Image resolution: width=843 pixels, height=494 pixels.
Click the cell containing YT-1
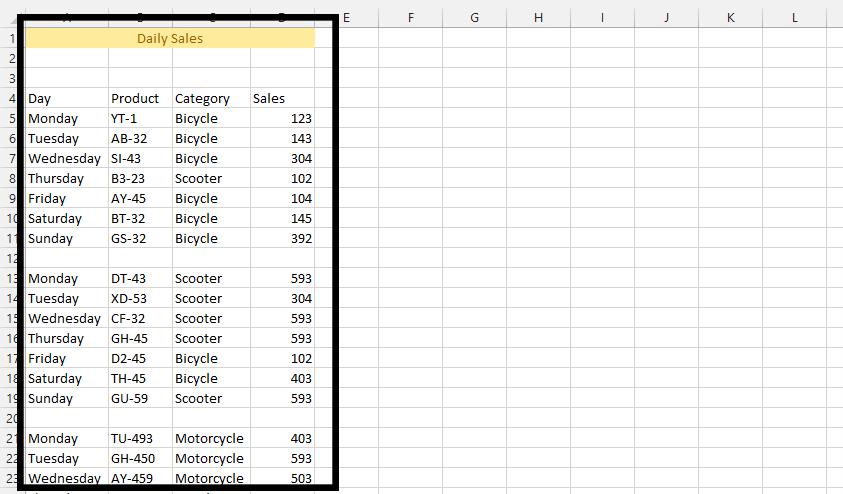click(x=140, y=118)
